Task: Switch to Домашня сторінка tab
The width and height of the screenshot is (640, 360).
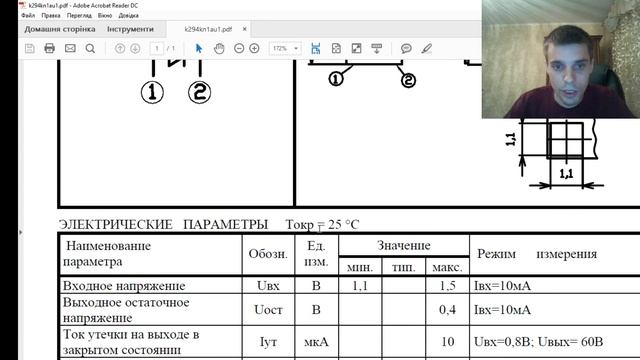Action: [x=60, y=29]
